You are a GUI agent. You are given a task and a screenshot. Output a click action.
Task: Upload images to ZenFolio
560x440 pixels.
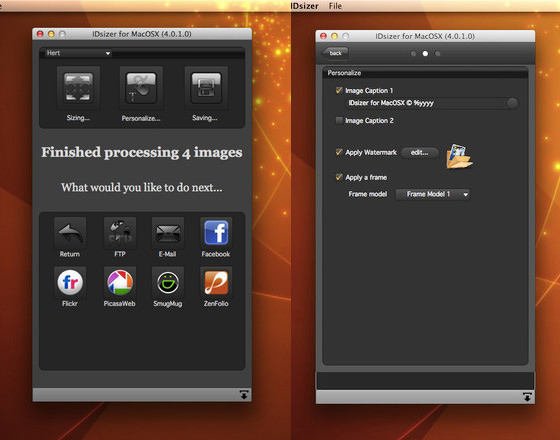coord(216,282)
